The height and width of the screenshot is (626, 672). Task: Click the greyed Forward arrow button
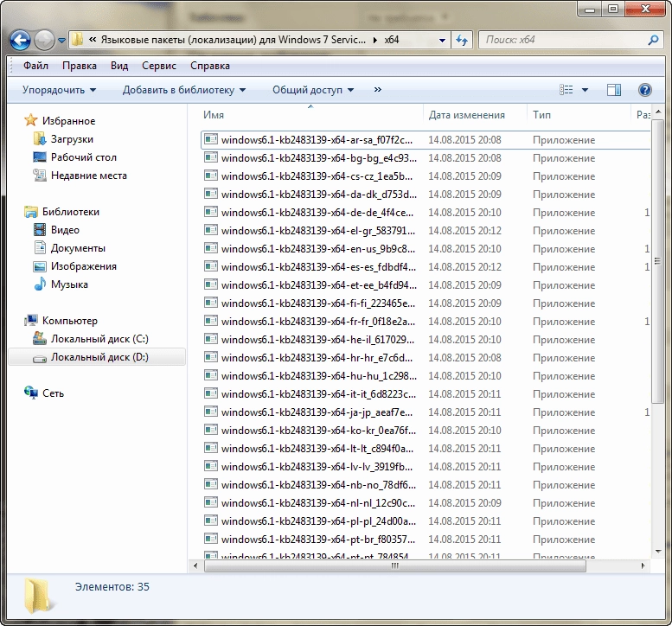pyautogui.click(x=44, y=41)
